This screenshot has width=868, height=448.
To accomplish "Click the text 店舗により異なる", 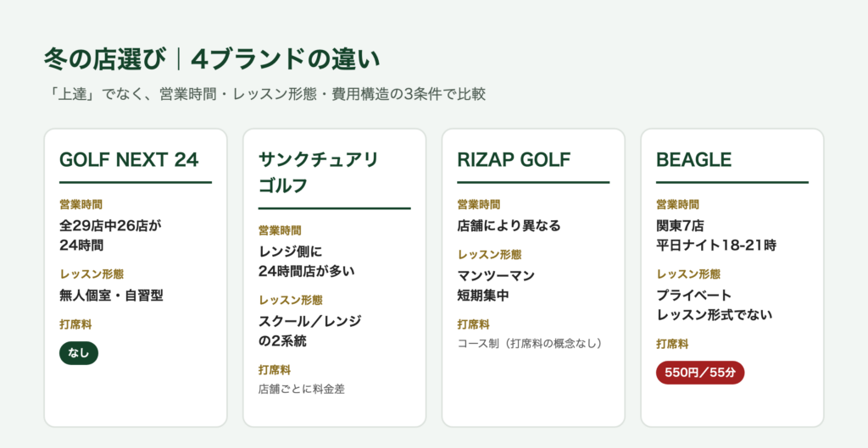I will click(509, 225).
